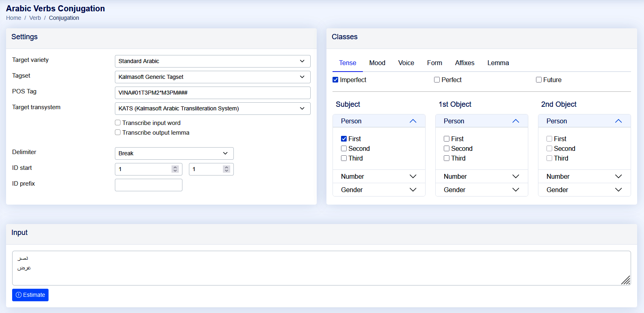Expand the Subject Number section
The image size is (644, 313).
pos(379,176)
